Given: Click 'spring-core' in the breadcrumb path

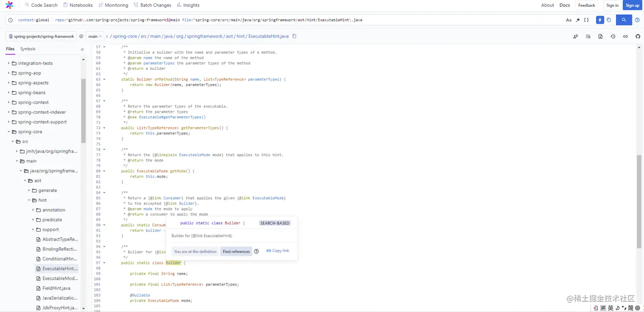Looking at the screenshot, I should coord(125,37).
